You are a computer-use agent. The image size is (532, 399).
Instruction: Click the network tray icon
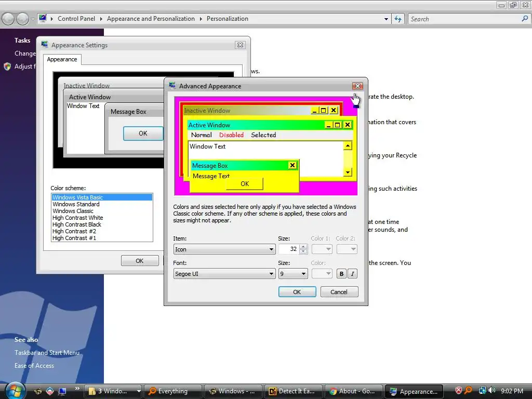click(482, 391)
